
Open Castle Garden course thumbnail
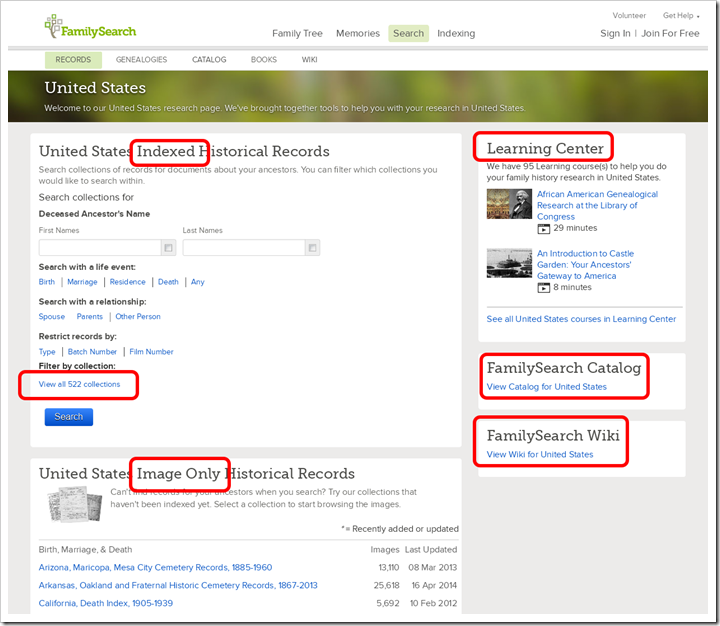[509, 263]
